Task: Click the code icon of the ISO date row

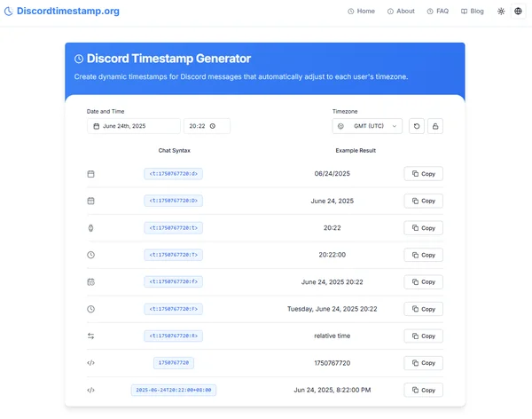Action: tap(91, 390)
